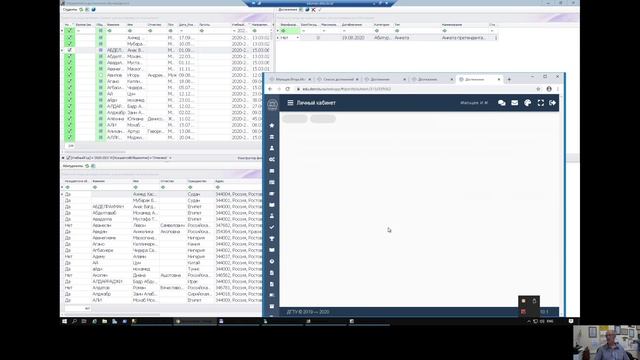
Task: Click the refresh icon in Студенты toolbar
Action: (x=81, y=9)
